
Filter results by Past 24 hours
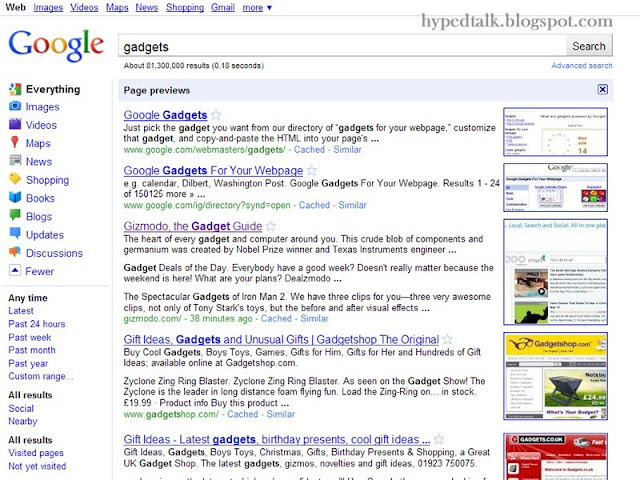pyautogui.click(x=37, y=324)
